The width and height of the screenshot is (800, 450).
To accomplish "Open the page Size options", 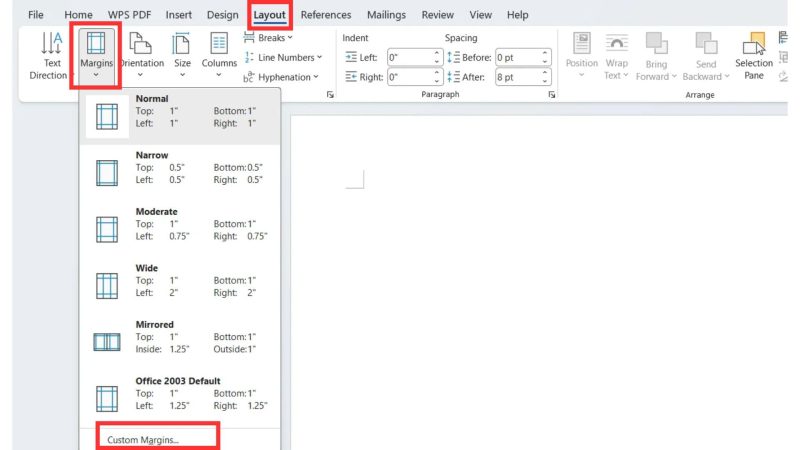I will [x=182, y=56].
